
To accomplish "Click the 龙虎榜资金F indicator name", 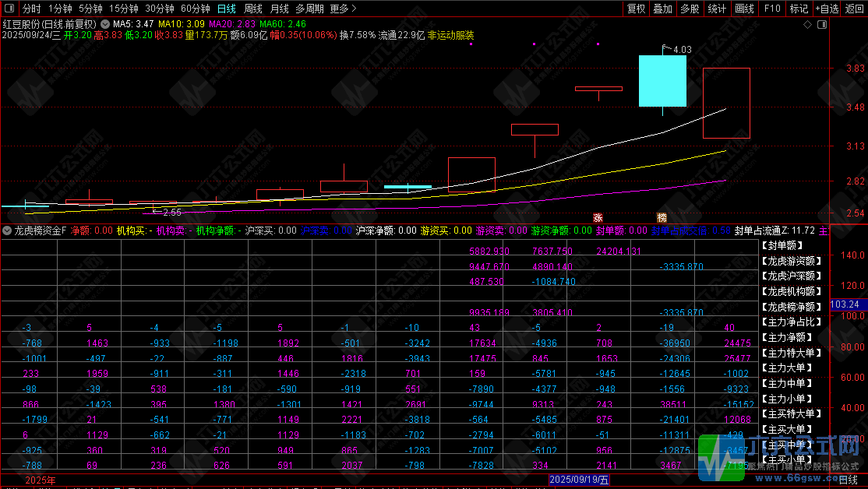I will (40, 230).
